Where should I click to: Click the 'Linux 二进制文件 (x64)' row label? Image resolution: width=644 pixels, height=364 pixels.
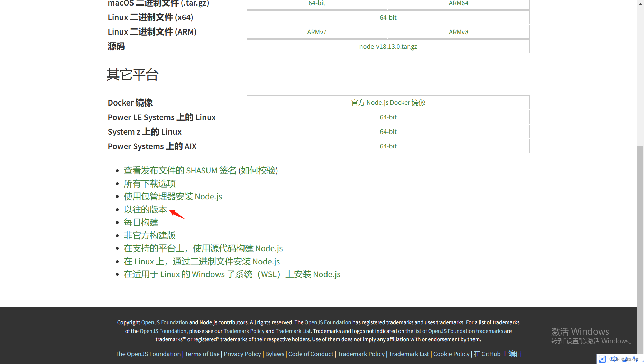click(x=150, y=17)
